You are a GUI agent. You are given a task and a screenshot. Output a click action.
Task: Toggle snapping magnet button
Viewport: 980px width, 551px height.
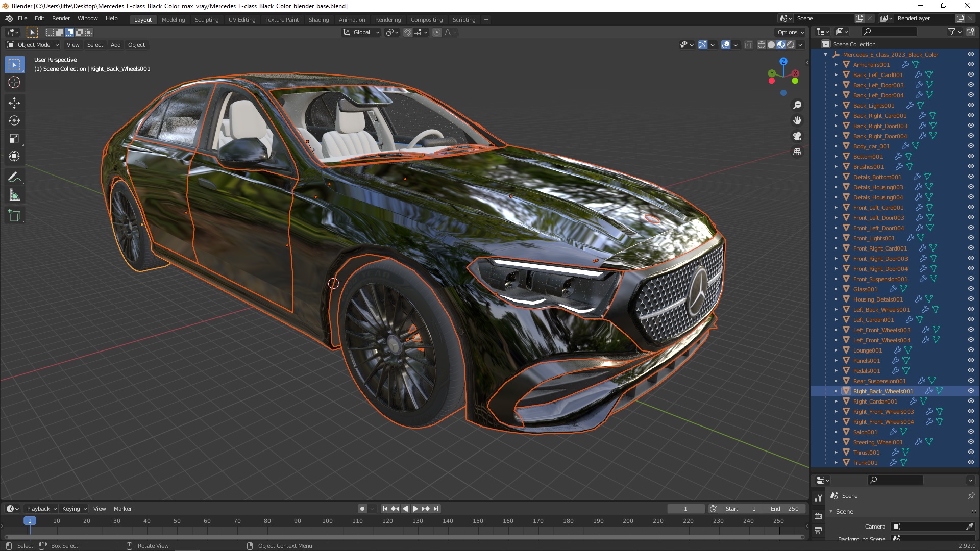pos(408,32)
